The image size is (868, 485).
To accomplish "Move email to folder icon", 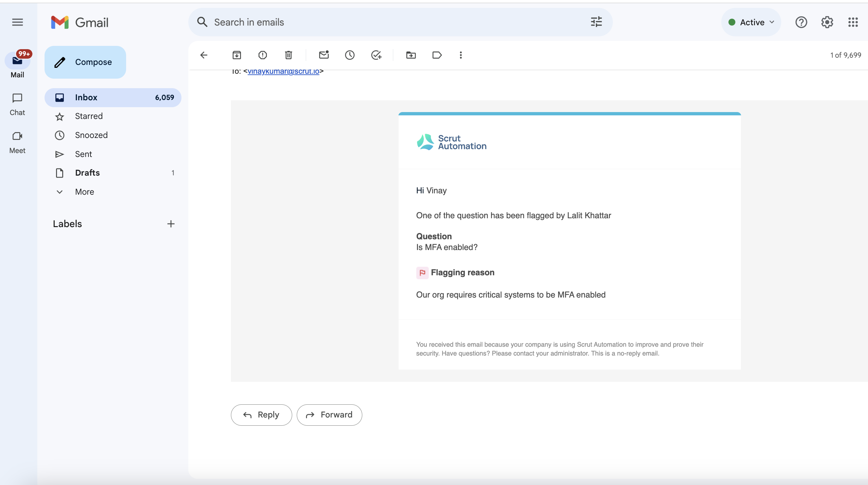I will 411,55.
